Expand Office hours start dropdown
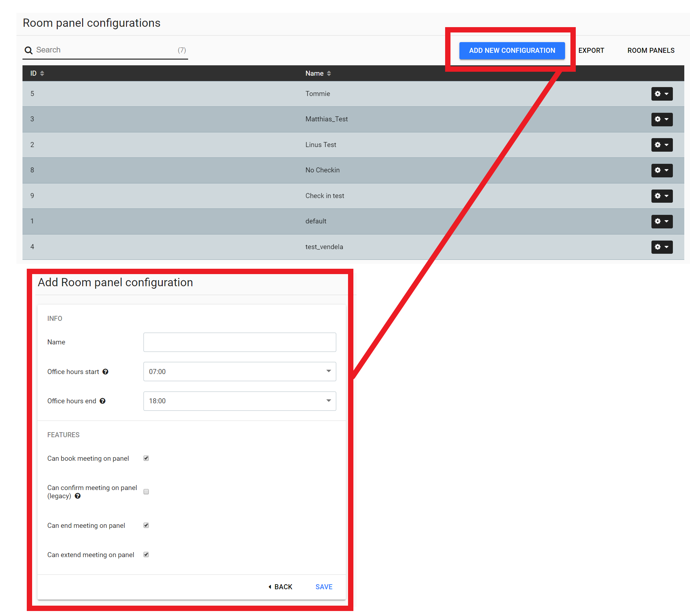Image resolution: width=690 pixels, height=616 pixels. coord(240,372)
